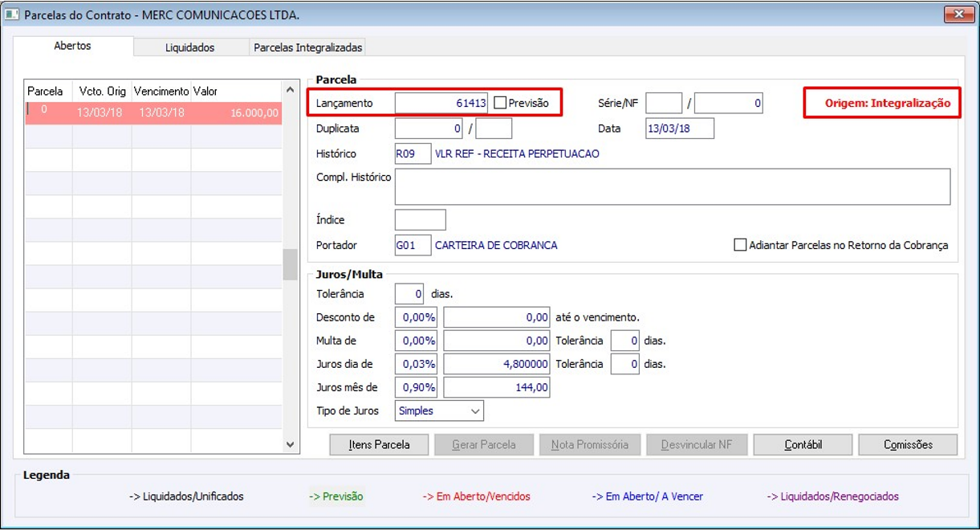Viewport: 980px width, 531px height.
Task: Switch to the Abertos tab
Action: (73, 46)
